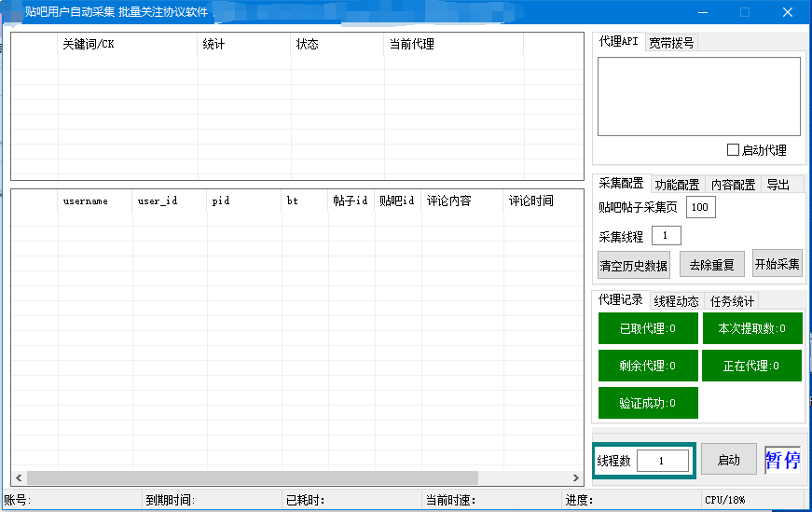Switch to the 代理API tab
This screenshot has height=512, width=812.
click(619, 41)
